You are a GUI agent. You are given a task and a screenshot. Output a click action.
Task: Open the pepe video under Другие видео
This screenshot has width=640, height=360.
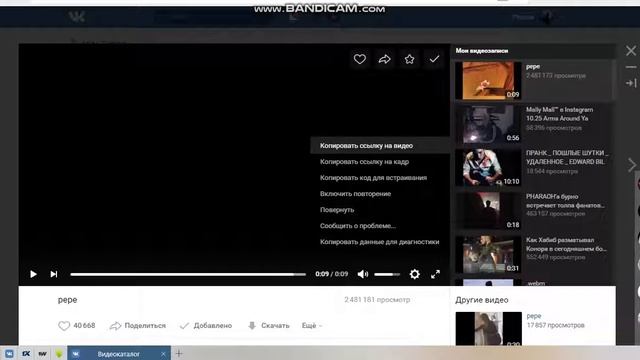(x=489, y=329)
